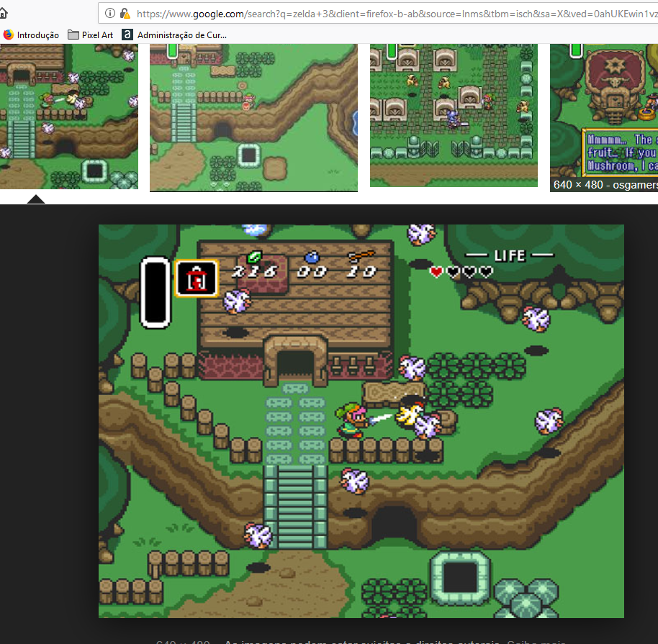
Task: Select the third thumbnail showing the village
Action: (x=454, y=115)
